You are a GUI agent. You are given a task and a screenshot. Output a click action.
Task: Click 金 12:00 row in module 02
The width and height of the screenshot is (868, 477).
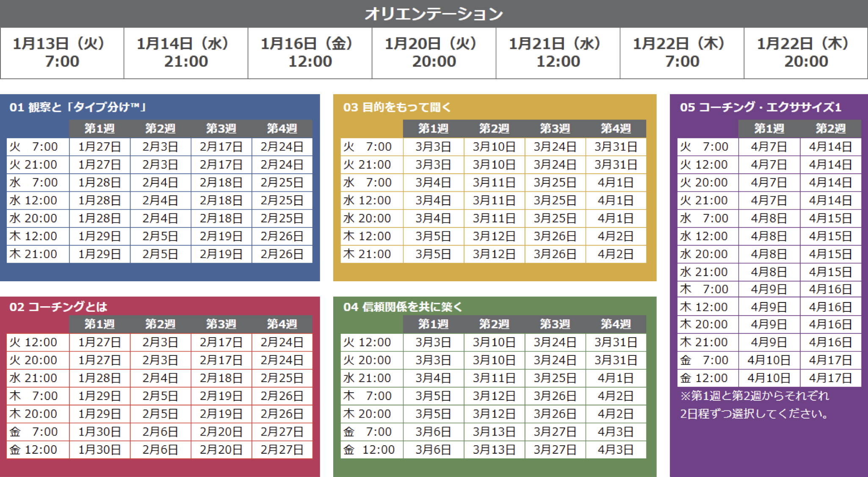[x=34, y=449]
